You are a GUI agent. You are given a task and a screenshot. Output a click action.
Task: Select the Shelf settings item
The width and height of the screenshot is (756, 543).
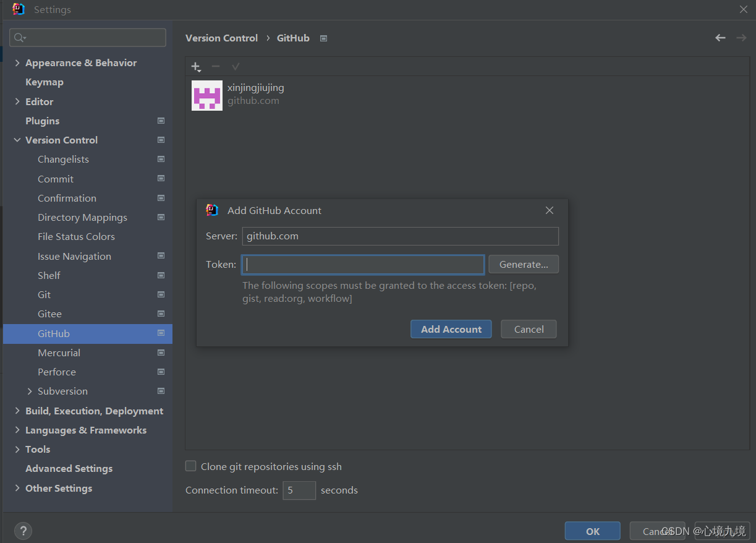[49, 275]
